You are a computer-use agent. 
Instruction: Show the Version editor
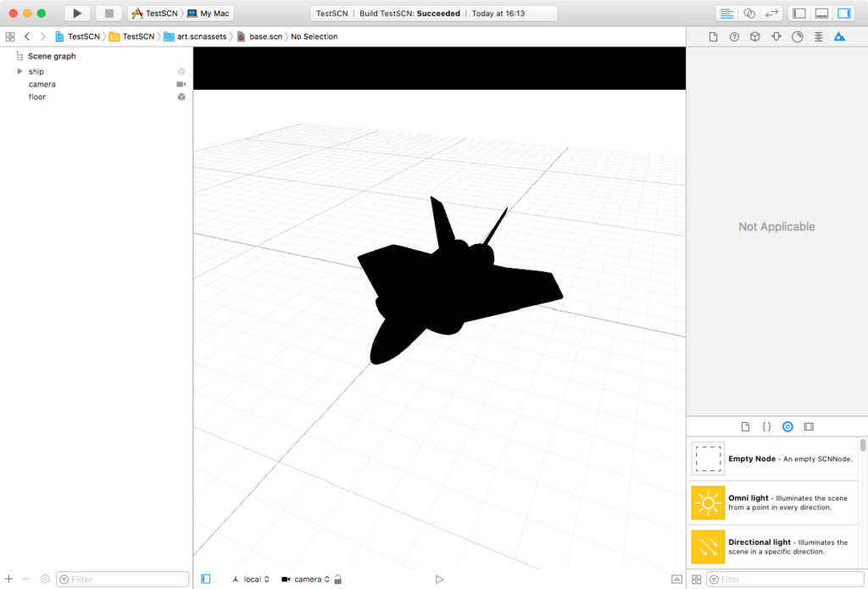[771, 14]
